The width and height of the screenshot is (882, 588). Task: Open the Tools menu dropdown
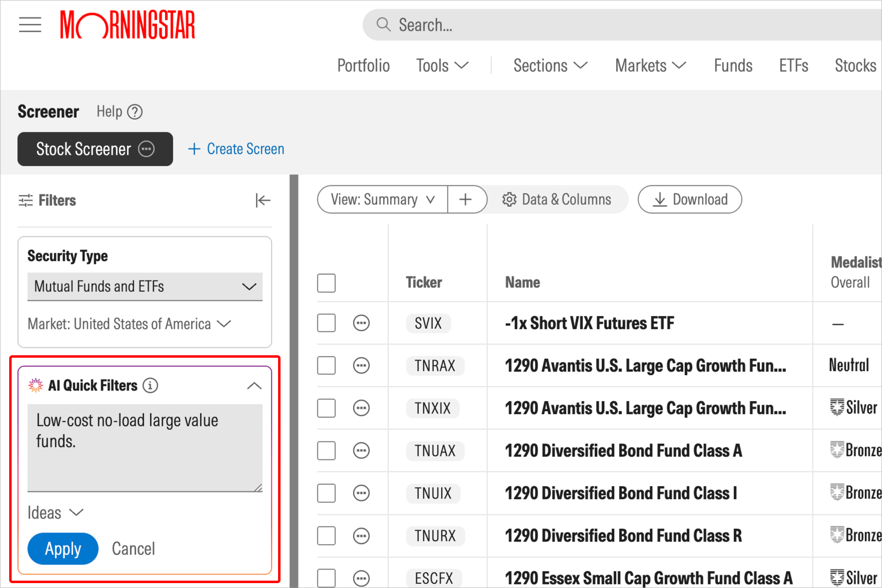click(x=443, y=66)
